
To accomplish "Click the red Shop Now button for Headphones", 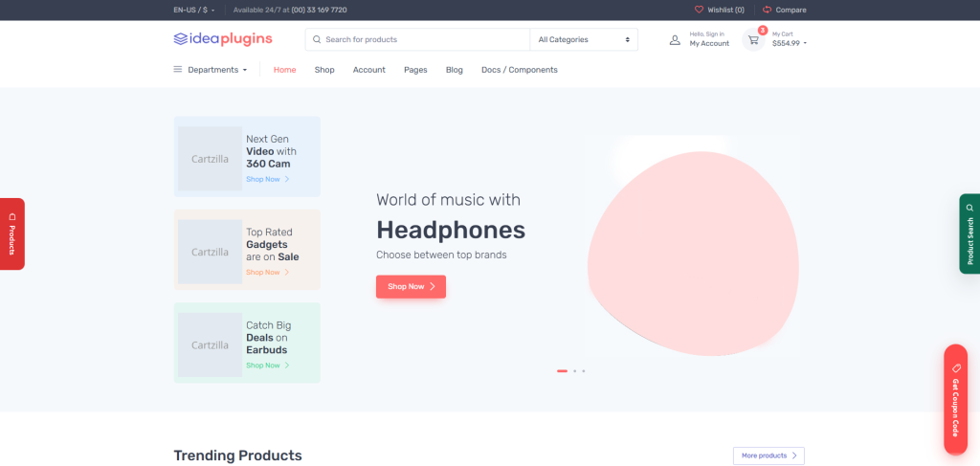I will pos(411,287).
